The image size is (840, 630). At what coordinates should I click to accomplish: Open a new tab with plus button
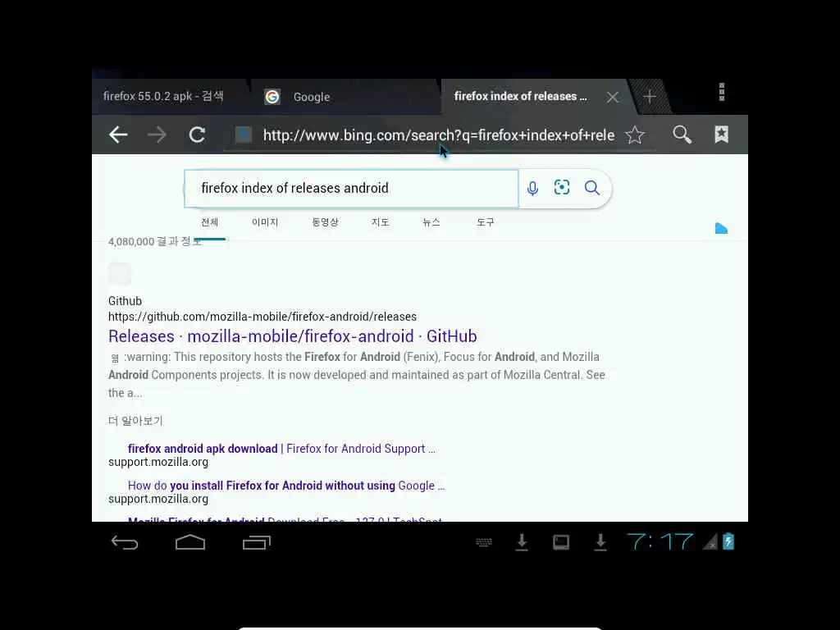point(650,97)
